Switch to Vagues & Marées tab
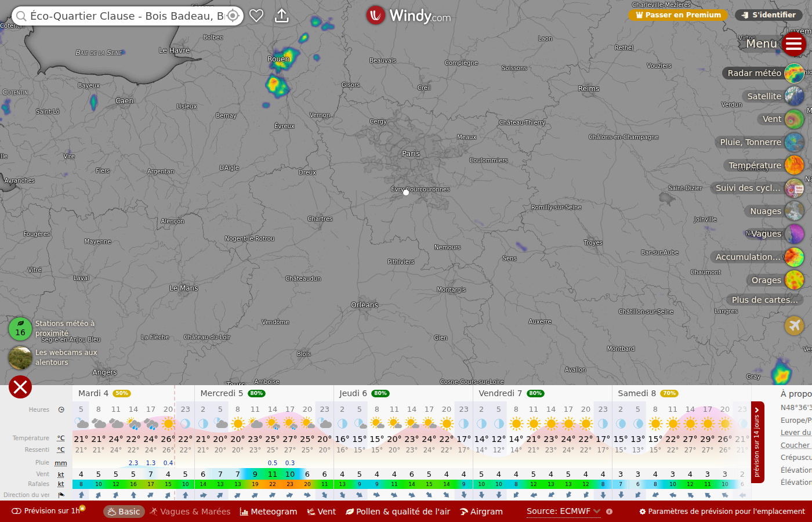The image size is (812, 522). (x=190, y=512)
